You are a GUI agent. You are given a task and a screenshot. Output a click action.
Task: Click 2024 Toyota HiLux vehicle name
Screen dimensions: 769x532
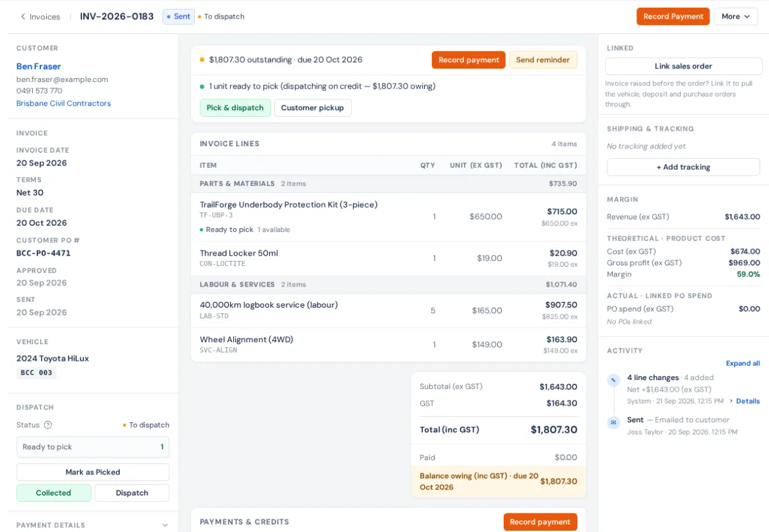click(53, 358)
